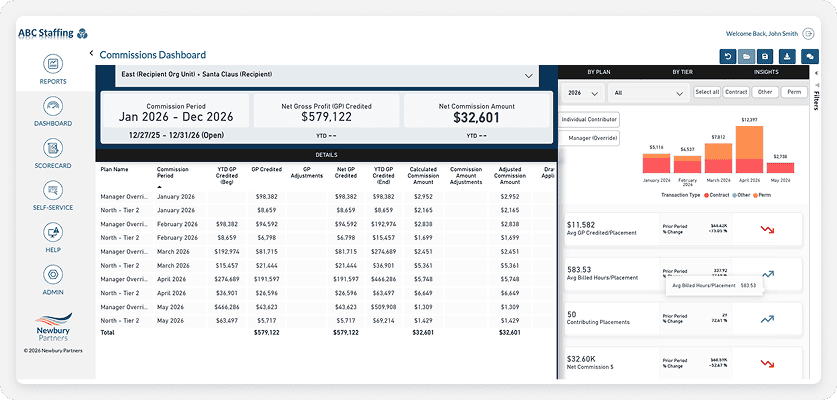Image resolution: width=837 pixels, height=400 pixels.
Task: Click sort arrow under Commission Period header
Action: click(x=159, y=187)
